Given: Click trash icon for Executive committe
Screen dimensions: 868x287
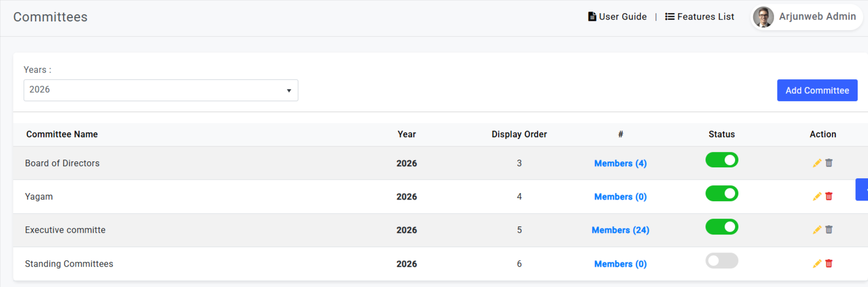Looking at the screenshot, I should point(829,230).
